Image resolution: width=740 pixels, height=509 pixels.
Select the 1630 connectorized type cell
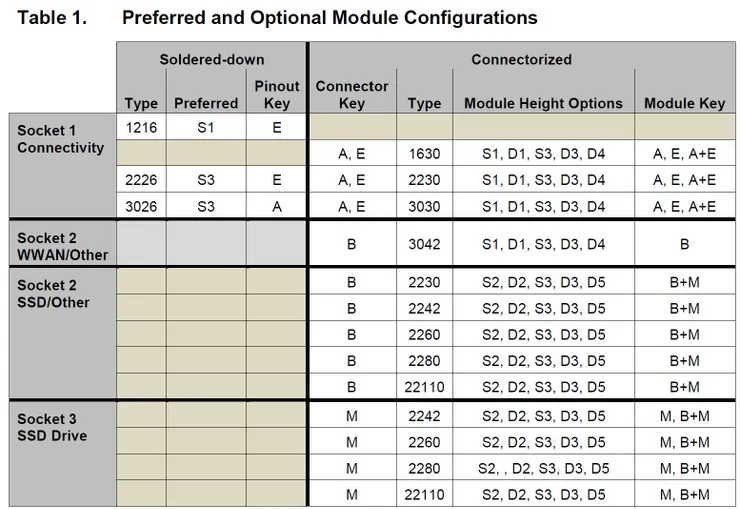[424, 153]
